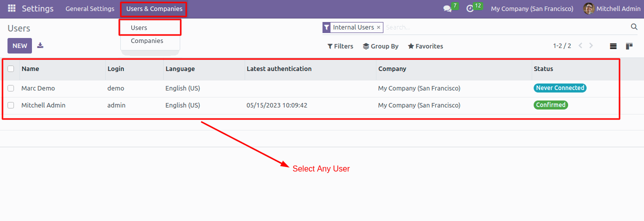The image size is (644, 221).
Task: Click the search input field
Action: [x=507, y=27]
